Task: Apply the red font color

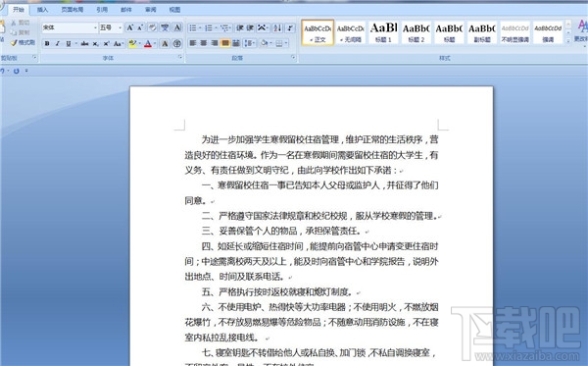Action: 148,43
